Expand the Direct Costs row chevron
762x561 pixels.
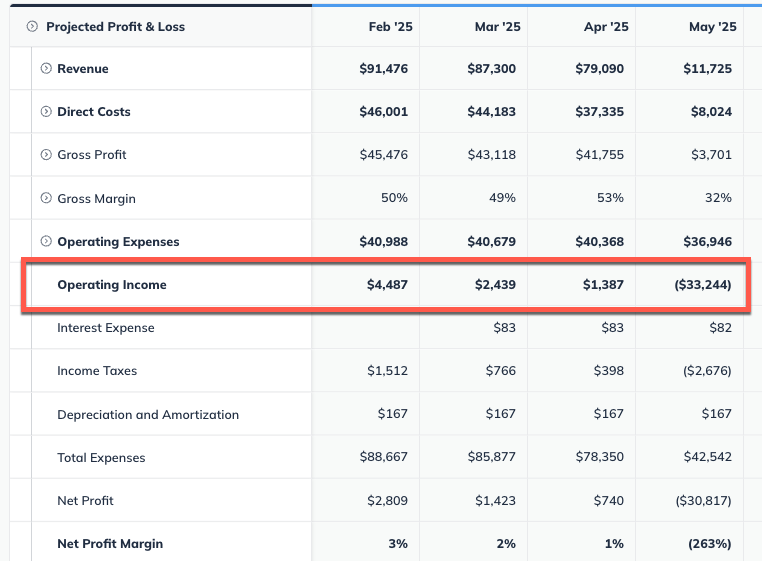(46, 112)
